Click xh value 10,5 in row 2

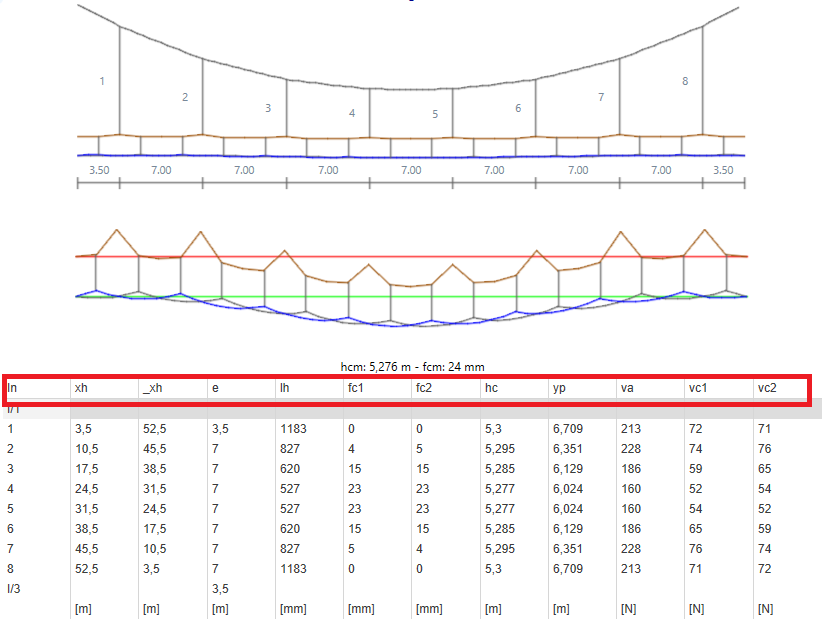click(x=86, y=449)
